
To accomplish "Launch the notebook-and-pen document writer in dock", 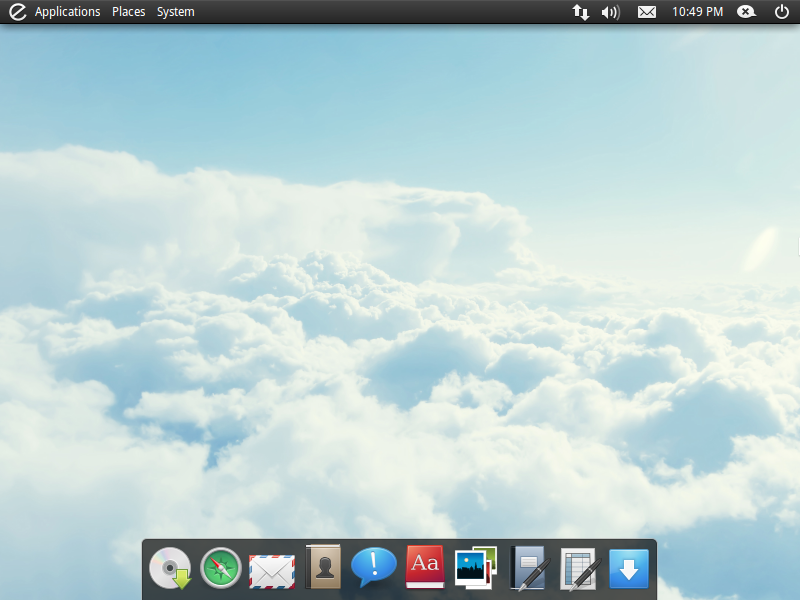I will click(x=528, y=568).
